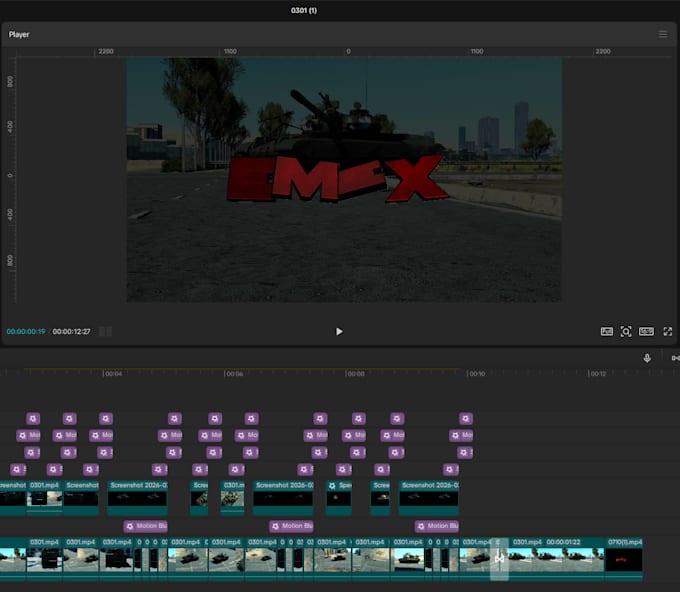Select the 0710(1).mp4 clip
This screenshot has height=592, width=680.
pos(624,557)
